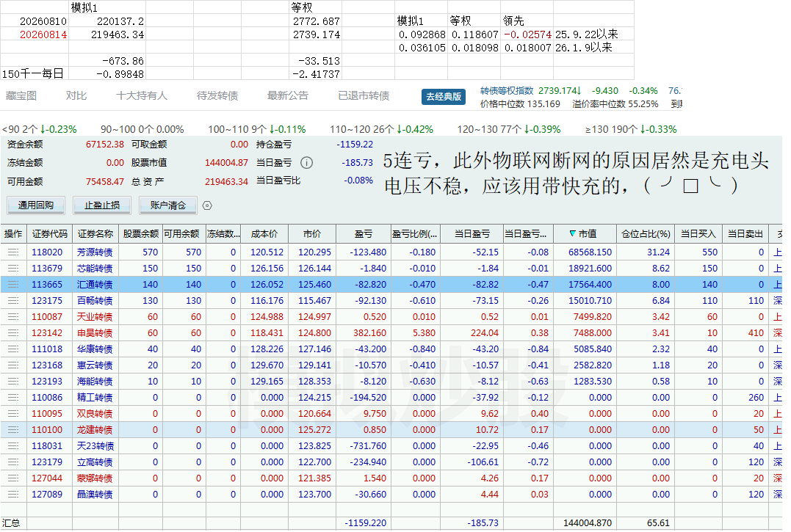Click the 申昊转债 profit value 382.160
This screenshot has width=791, height=532.
click(369, 332)
